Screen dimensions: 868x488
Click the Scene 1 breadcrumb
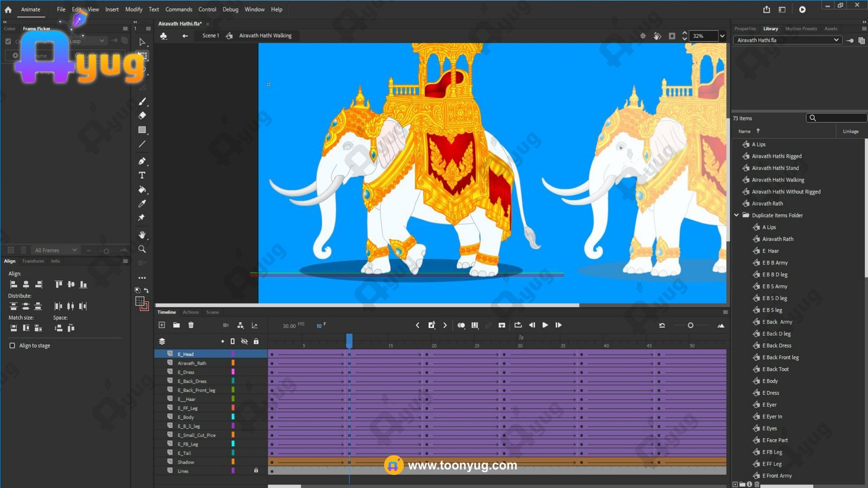point(210,36)
